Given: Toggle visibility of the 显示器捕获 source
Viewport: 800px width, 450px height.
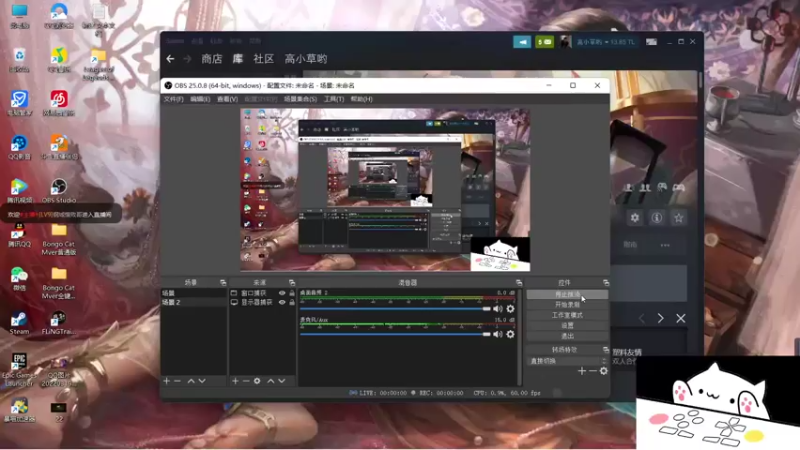Looking at the screenshot, I should click(282, 302).
